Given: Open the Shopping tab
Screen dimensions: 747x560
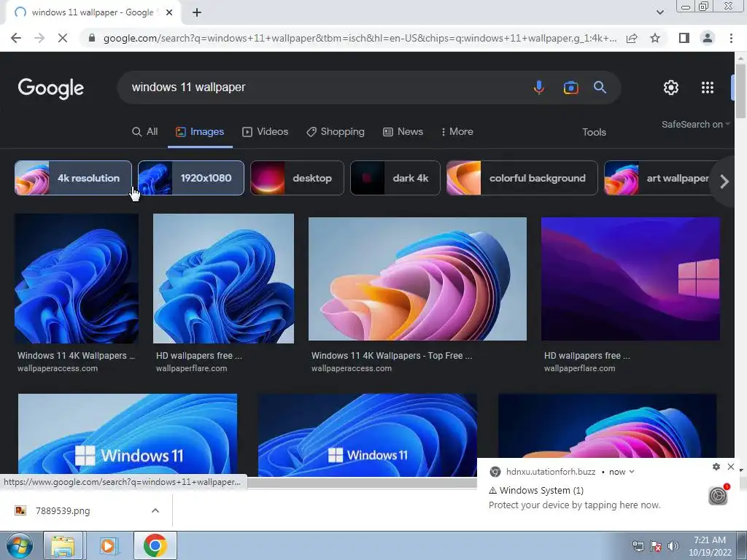Looking at the screenshot, I should point(336,132).
